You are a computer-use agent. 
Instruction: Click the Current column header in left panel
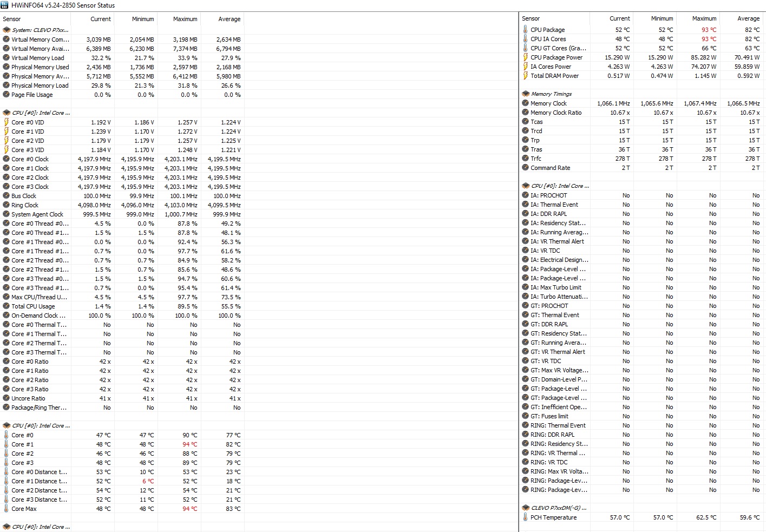101,19
